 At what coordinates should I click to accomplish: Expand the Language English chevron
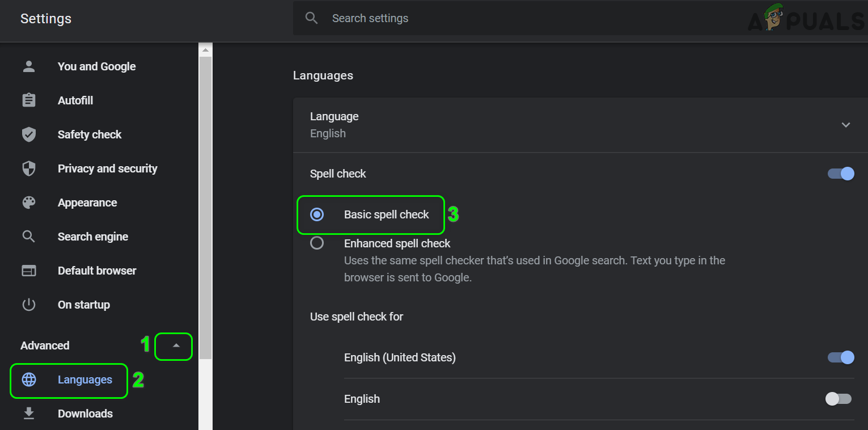[x=845, y=125]
